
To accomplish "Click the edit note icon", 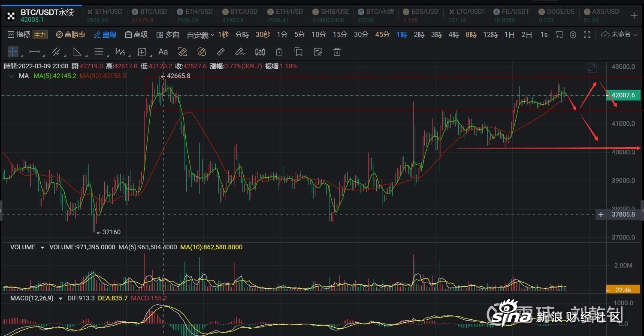I will pyautogui.click(x=318, y=52).
